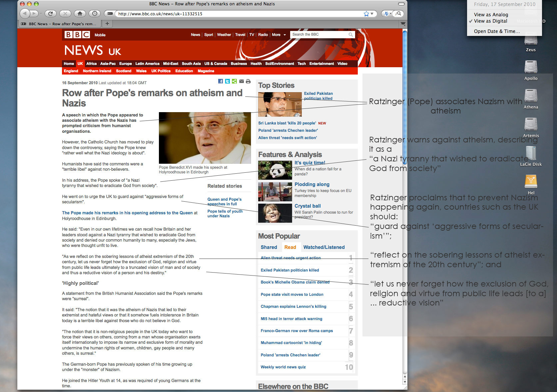Click the BBC logo in the header
Image resolution: width=557 pixels, height=392 pixels.
[77, 35]
